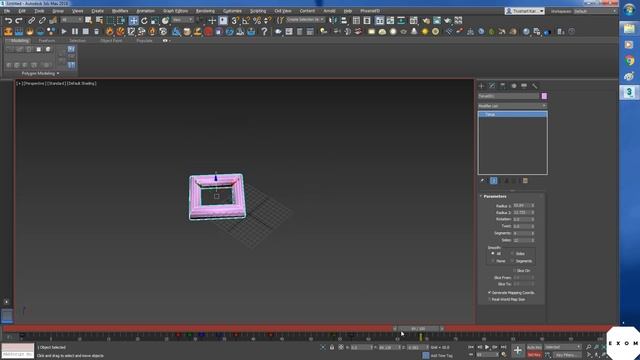Click the Redo arrow in main toolbar
640x360 pixels.
pos(19,20)
